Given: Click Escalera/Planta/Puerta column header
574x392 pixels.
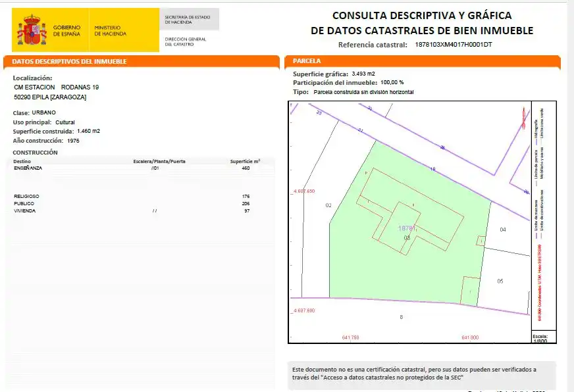Looking at the screenshot, I should click(x=159, y=161).
